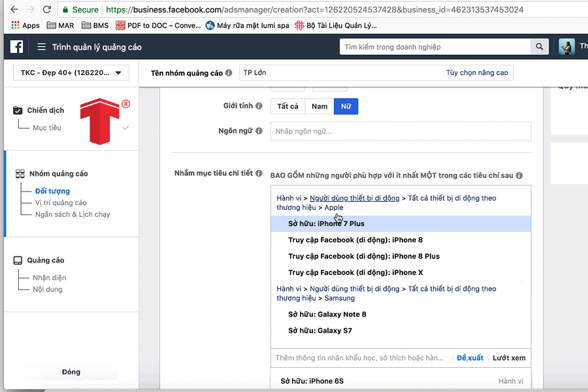The height and width of the screenshot is (392, 588).
Task: Click the Samsung breadcrumb link
Action: (339, 298)
